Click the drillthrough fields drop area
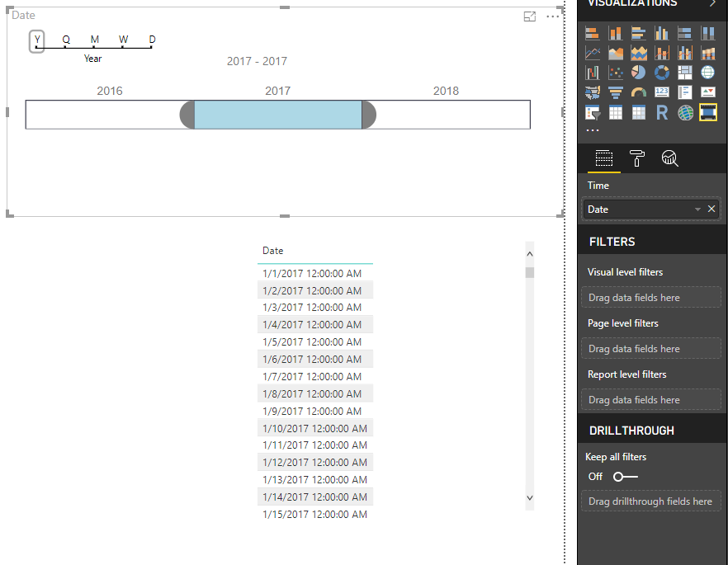Image resolution: width=728 pixels, height=565 pixels. coord(651,501)
